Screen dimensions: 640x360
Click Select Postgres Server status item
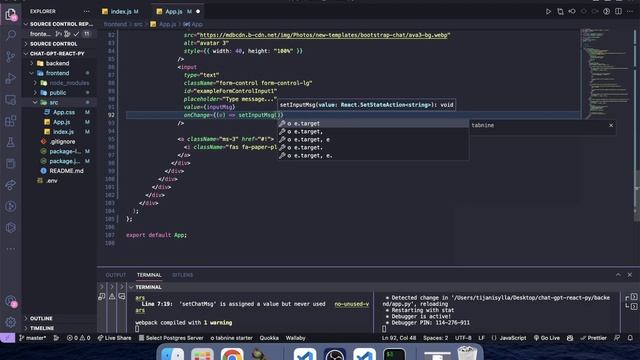(171, 338)
